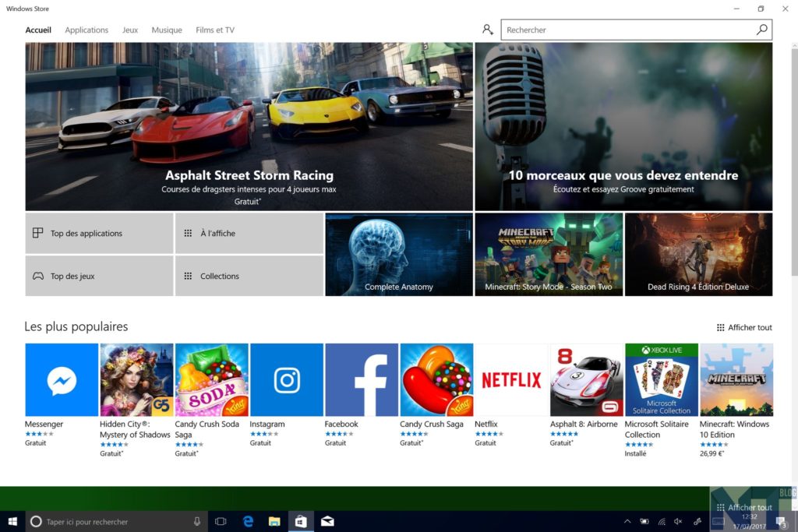The width and height of the screenshot is (798, 532).
Task: Switch to the Jeux tab
Action: point(130,30)
